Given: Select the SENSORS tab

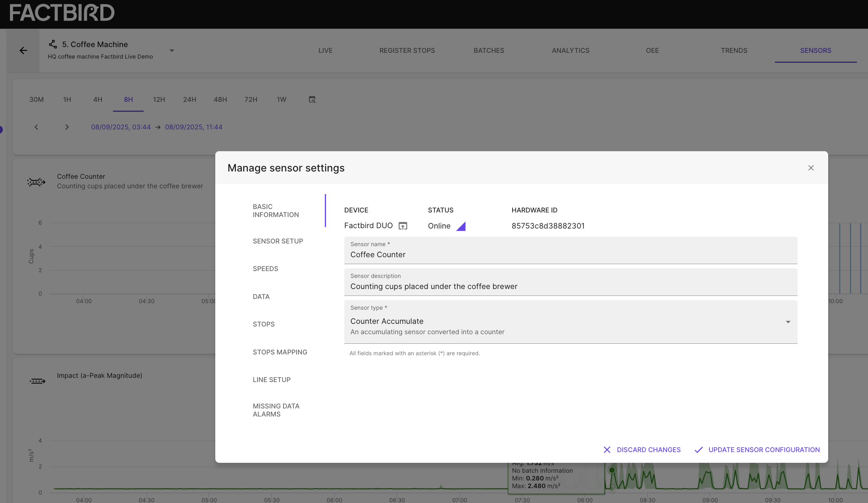Looking at the screenshot, I should tap(816, 51).
